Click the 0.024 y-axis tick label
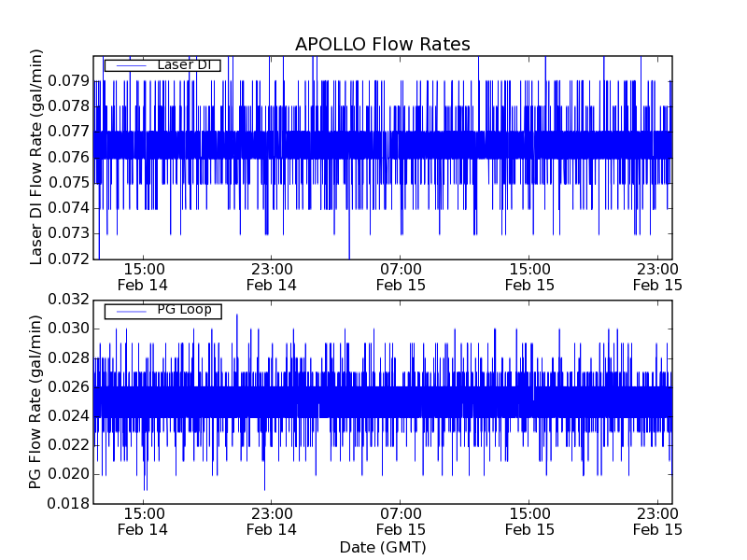The width and height of the screenshot is (747, 560). [x=68, y=416]
